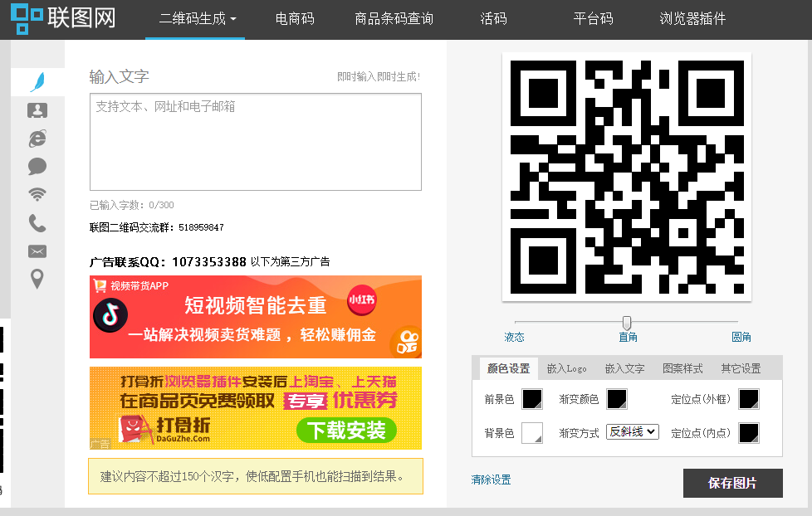Select the URL browser QR type icon
This screenshot has width=812, height=516.
point(37,139)
